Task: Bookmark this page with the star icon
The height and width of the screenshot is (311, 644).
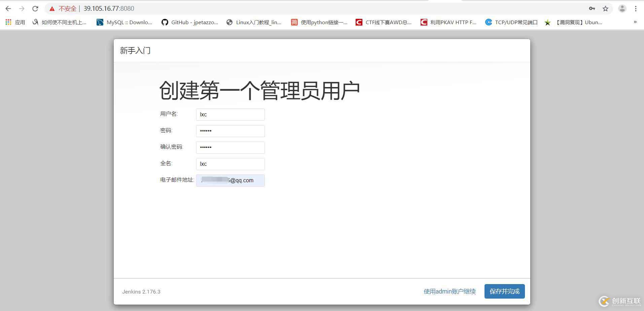Action: 605,9
